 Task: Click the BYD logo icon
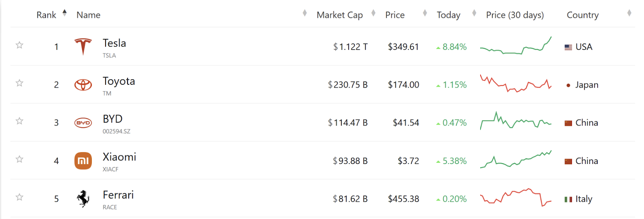click(83, 123)
